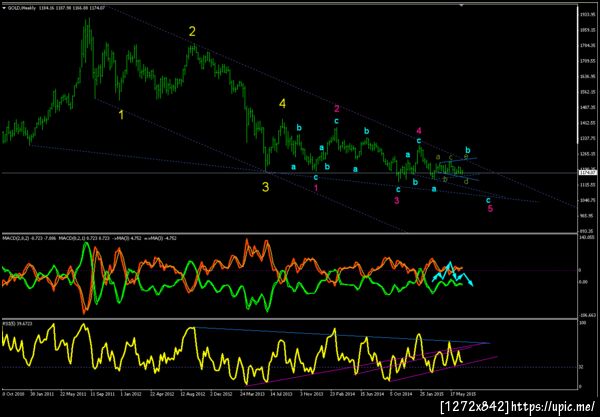Click the current price tag on the price axis
Screen dimensions: 600x417
click(x=587, y=173)
